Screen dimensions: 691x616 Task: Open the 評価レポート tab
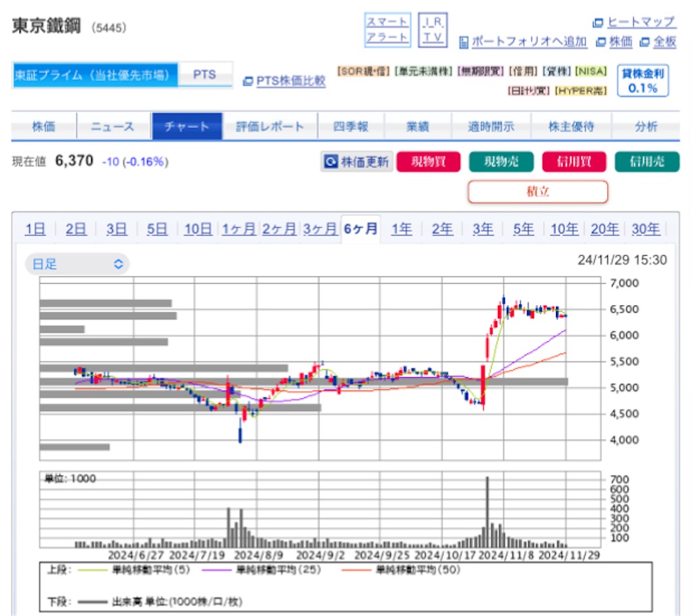pos(270,126)
